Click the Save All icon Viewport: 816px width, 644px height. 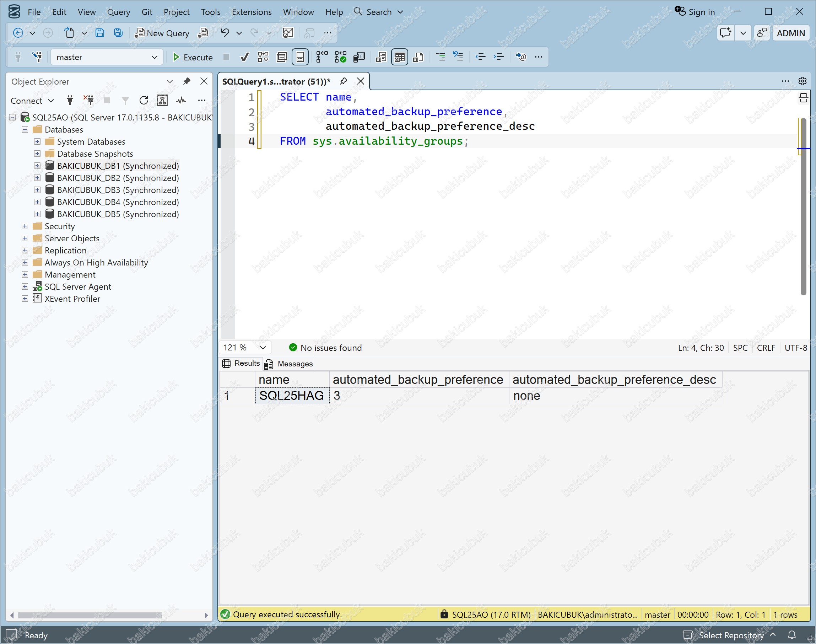point(118,33)
